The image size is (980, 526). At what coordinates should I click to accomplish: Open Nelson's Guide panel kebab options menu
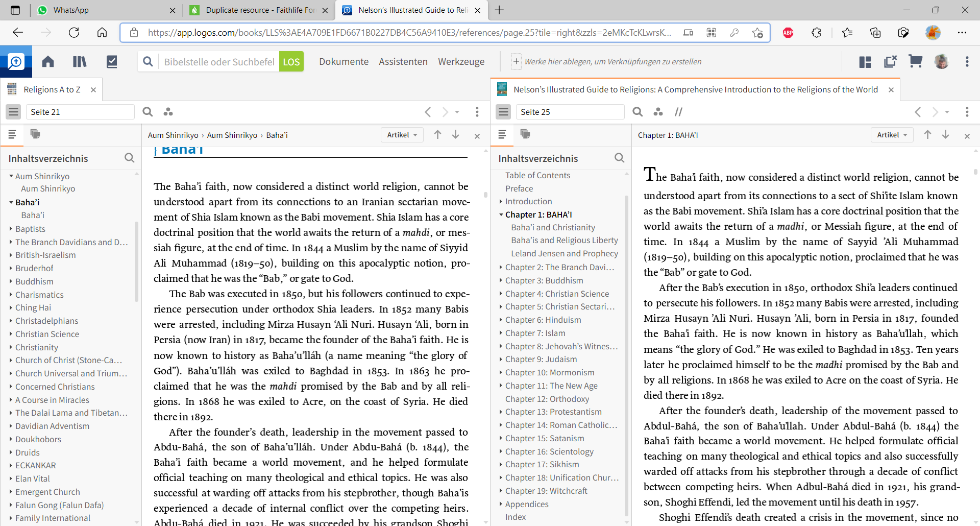967,112
